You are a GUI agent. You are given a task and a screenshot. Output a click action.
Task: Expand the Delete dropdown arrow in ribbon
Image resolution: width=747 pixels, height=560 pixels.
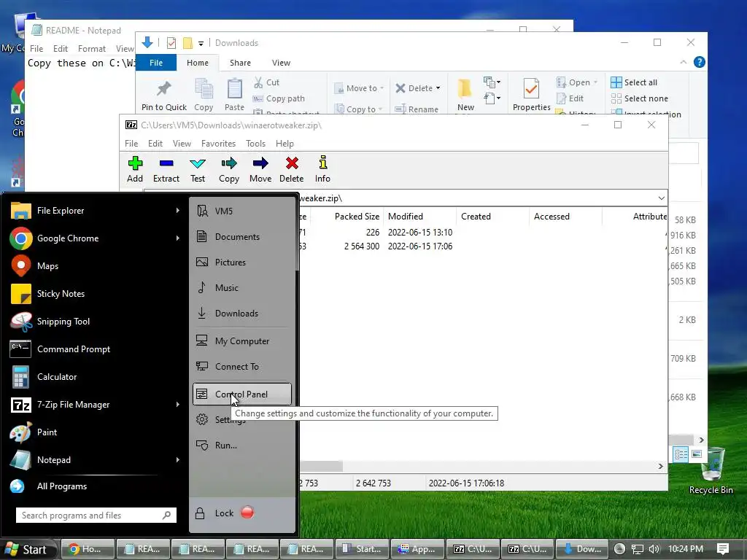pos(438,88)
